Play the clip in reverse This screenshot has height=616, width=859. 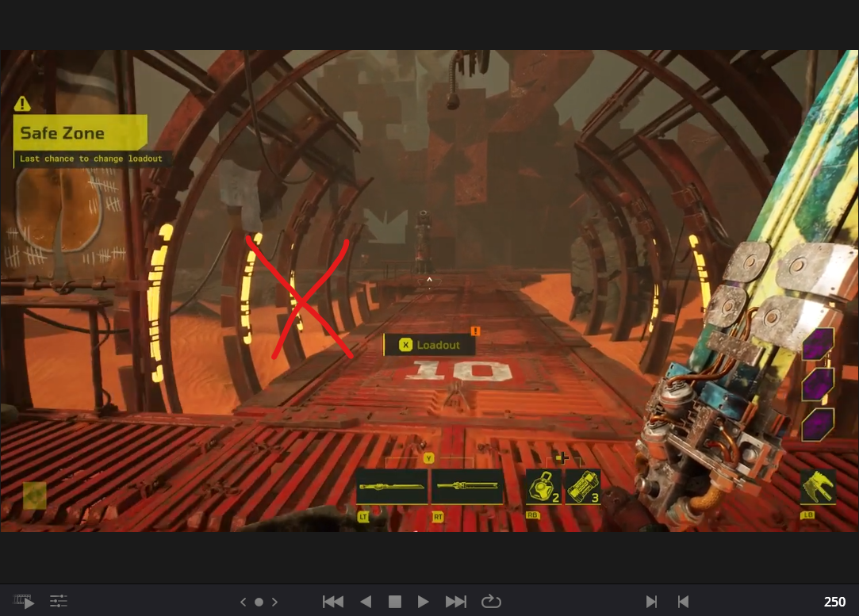(366, 602)
